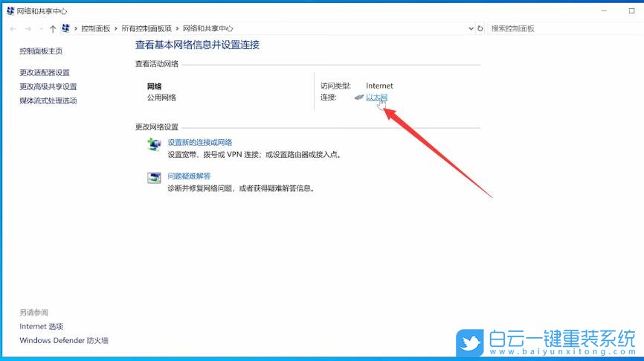Click the troubleshooting icon

coord(154,178)
